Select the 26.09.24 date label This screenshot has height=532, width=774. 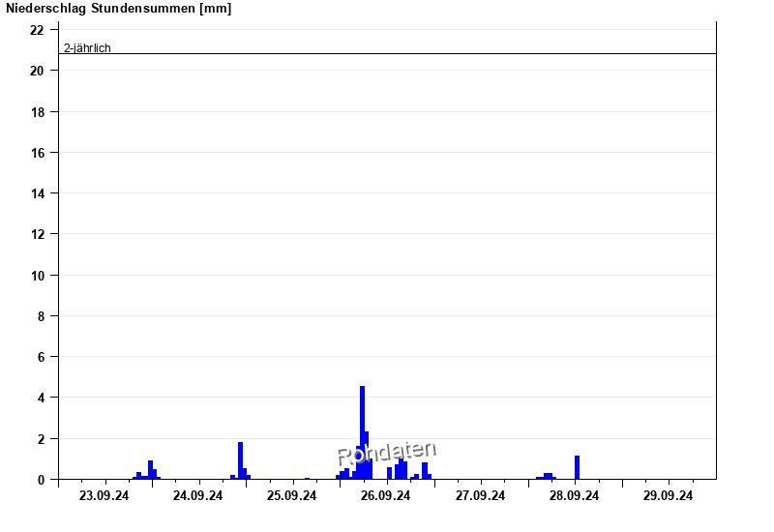point(386,496)
